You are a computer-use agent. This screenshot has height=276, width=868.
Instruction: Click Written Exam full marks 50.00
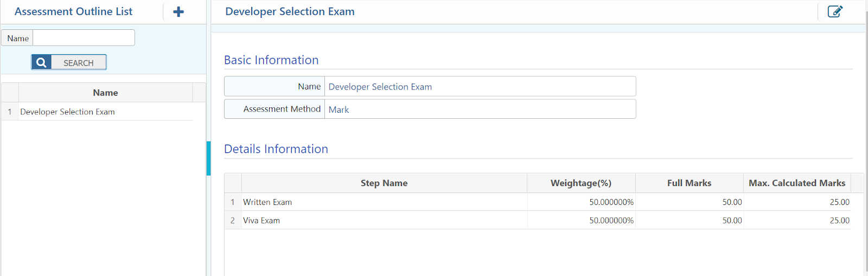tap(732, 202)
